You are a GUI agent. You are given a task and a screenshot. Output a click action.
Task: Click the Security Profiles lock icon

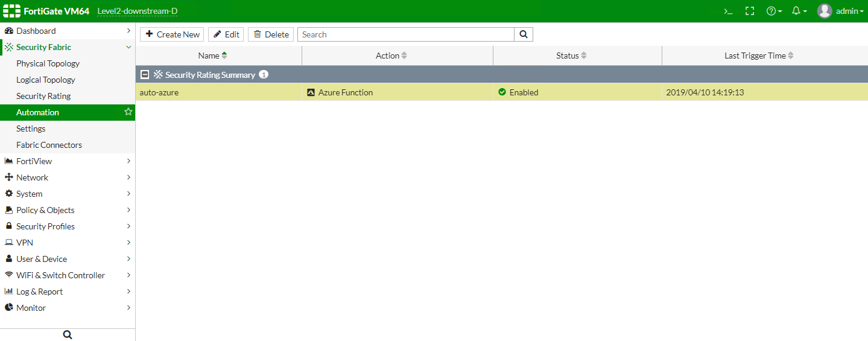[9, 226]
